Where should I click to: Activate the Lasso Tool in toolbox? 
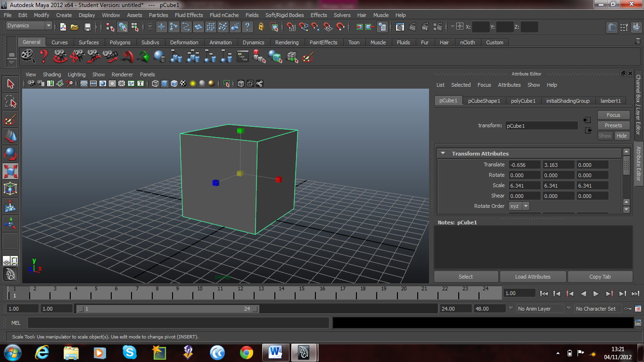click(x=10, y=101)
